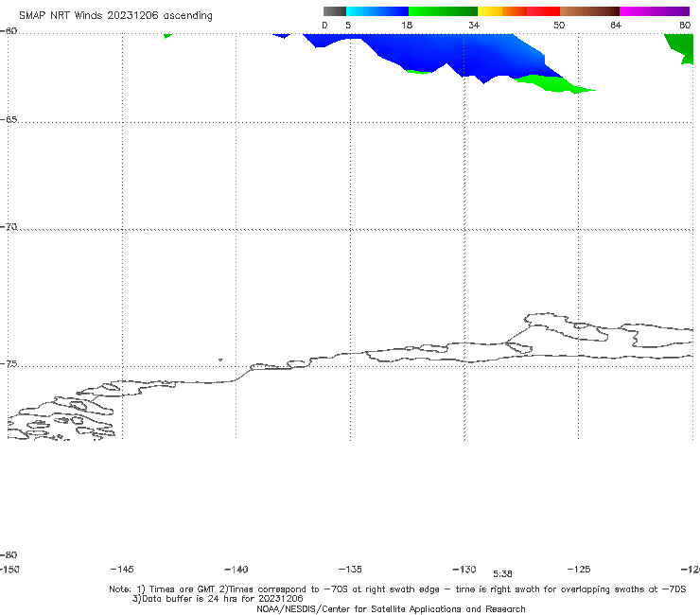The image size is (700, 615).
Task: Click the latitude label -65
Action: pos(9,120)
